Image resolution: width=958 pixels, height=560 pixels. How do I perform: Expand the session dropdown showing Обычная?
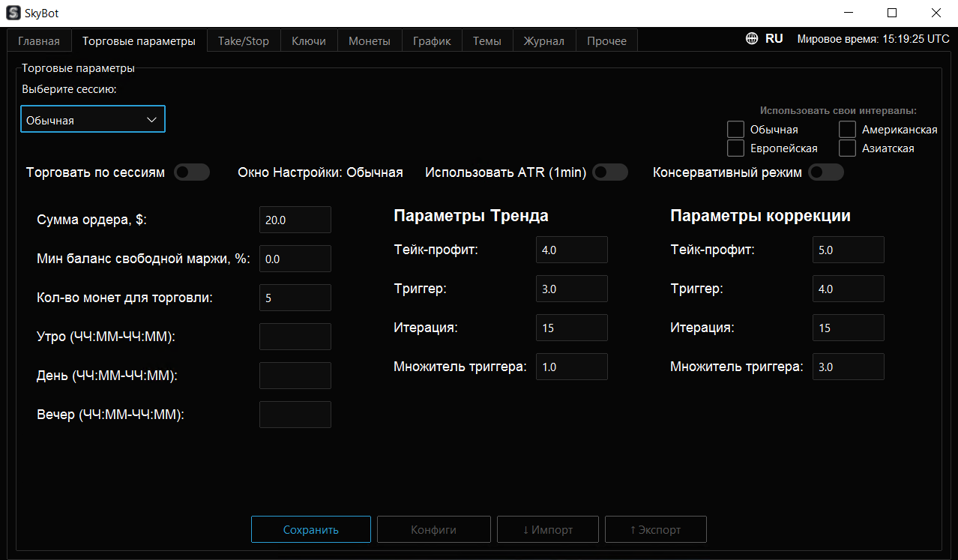[93, 119]
